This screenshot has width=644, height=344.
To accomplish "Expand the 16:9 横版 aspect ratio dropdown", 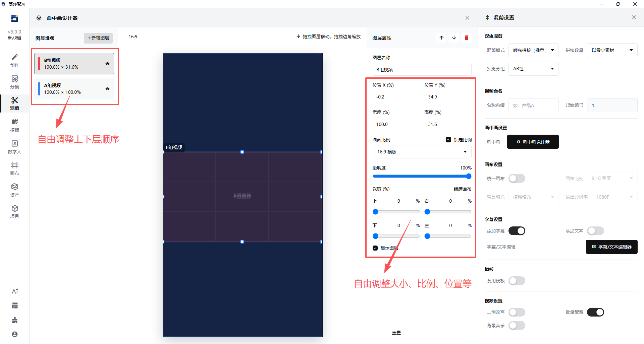I will click(422, 152).
